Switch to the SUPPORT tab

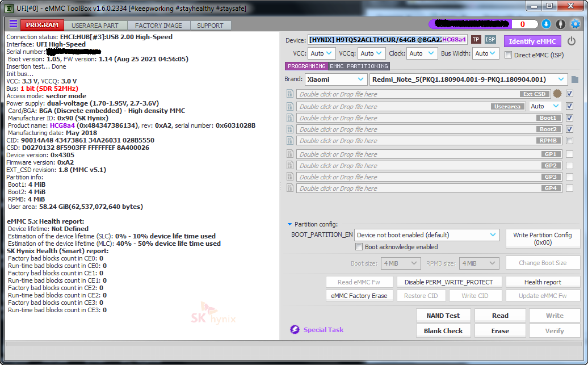210,26
